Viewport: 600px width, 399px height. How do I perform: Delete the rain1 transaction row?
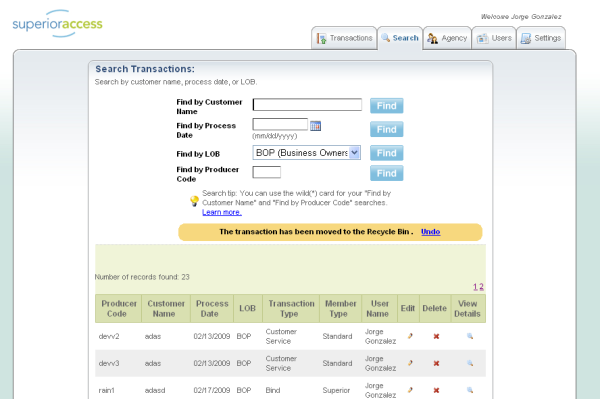pyautogui.click(x=436, y=390)
